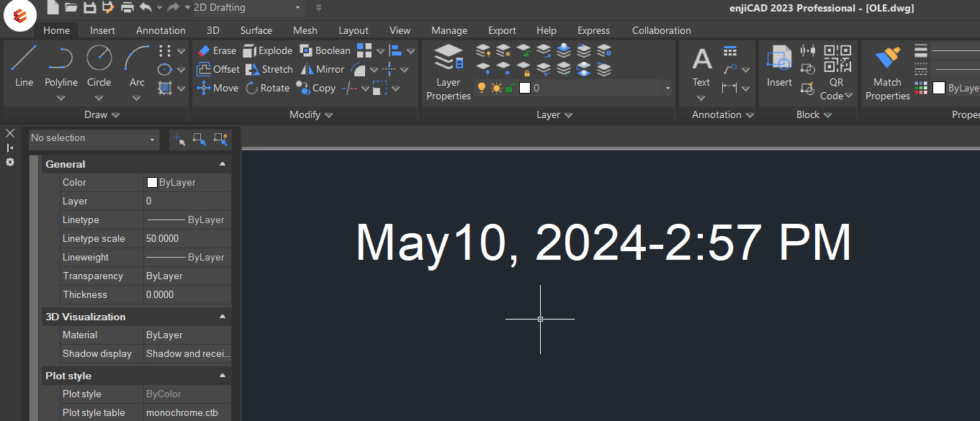Collapse the General properties section
980x421 pixels.
[x=222, y=164]
